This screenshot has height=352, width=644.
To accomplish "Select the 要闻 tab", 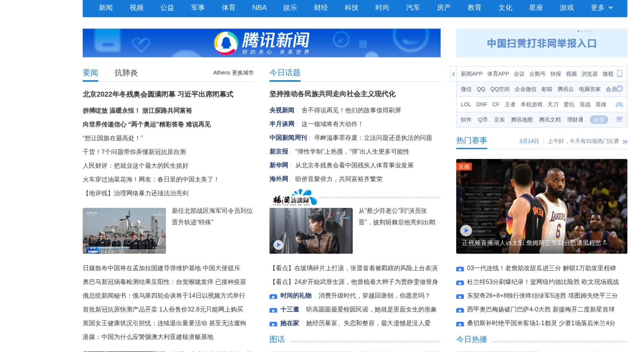I will [x=90, y=73].
